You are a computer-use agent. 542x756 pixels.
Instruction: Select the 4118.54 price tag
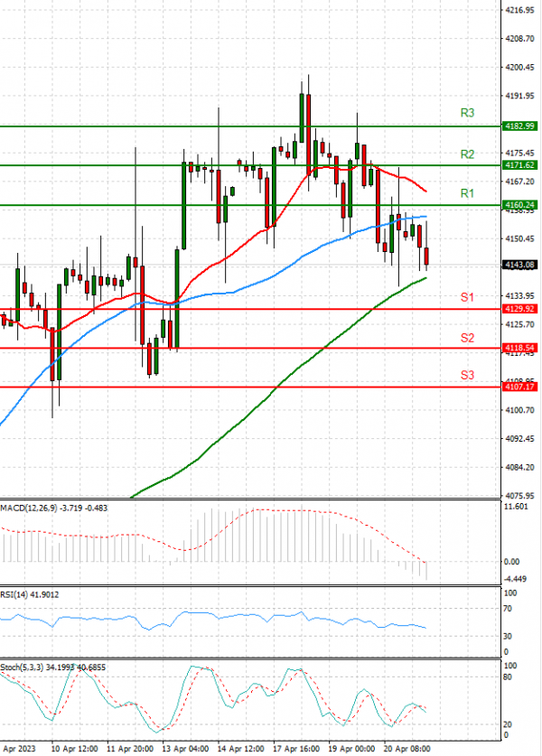point(519,348)
